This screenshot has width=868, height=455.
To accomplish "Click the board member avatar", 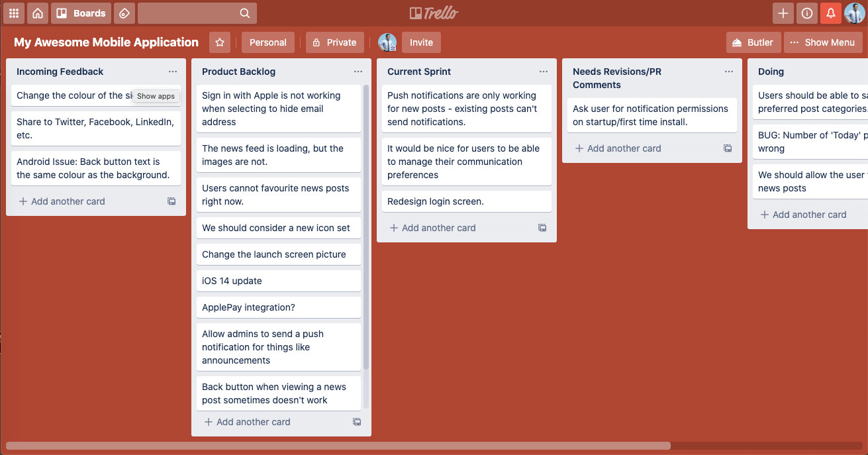I will pos(387,42).
